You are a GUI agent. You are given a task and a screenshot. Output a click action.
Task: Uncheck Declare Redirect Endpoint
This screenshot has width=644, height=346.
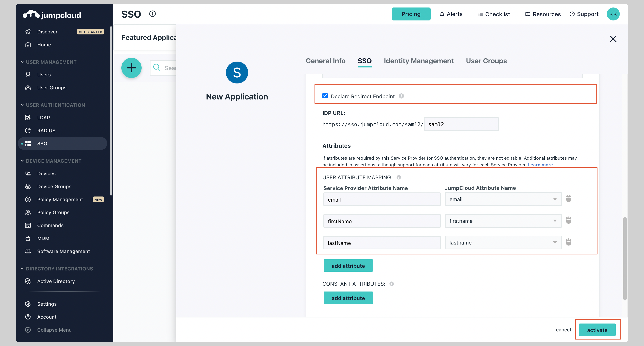[x=325, y=96]
